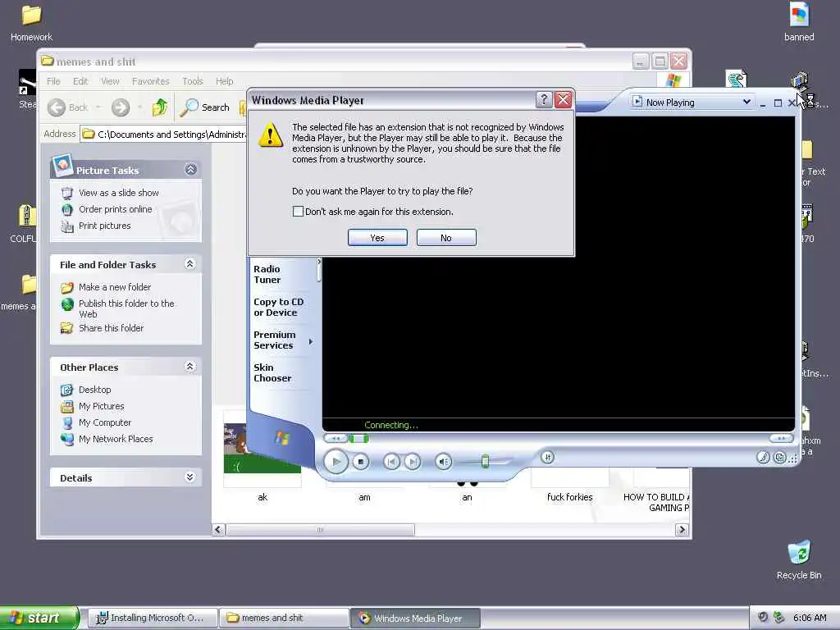Switch to Installing Microsoft O... taskbar item
Screen dimensions: 840x630
[152, 618]
